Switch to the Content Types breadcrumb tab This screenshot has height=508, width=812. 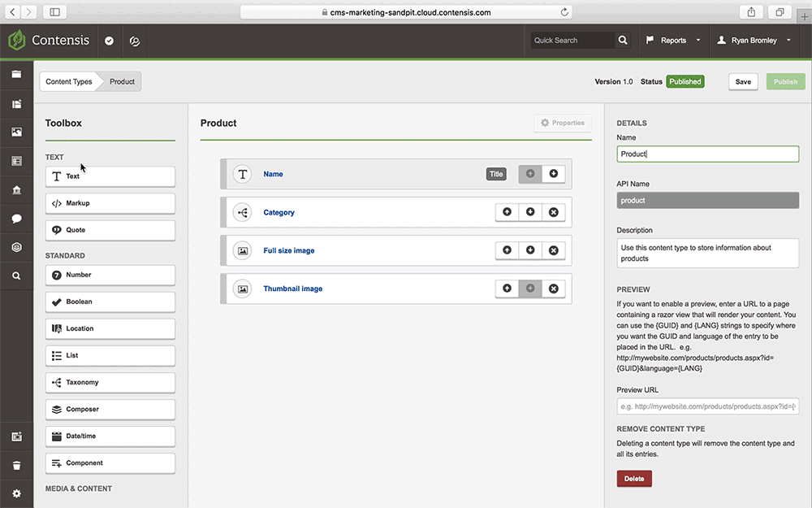(69, 81)
